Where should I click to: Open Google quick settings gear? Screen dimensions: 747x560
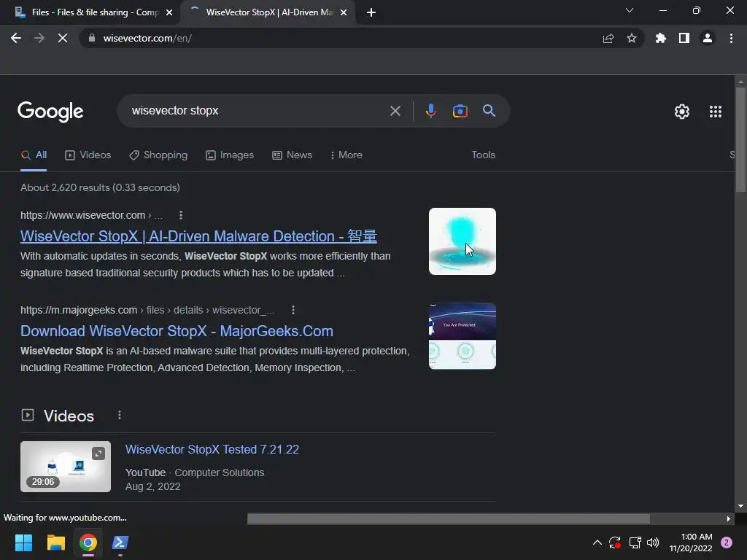[682, 112]
